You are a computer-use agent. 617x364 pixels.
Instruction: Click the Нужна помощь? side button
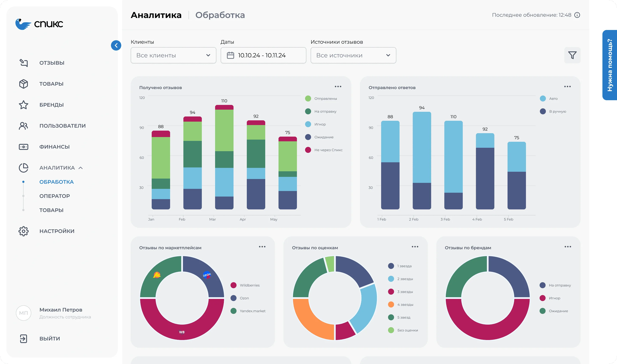click(x=609, y=65)
